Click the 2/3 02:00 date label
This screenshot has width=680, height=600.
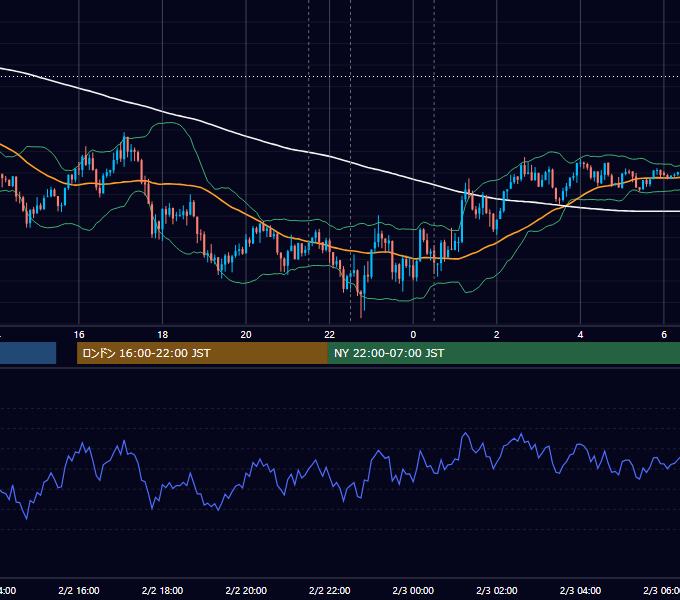coord(497,590)
